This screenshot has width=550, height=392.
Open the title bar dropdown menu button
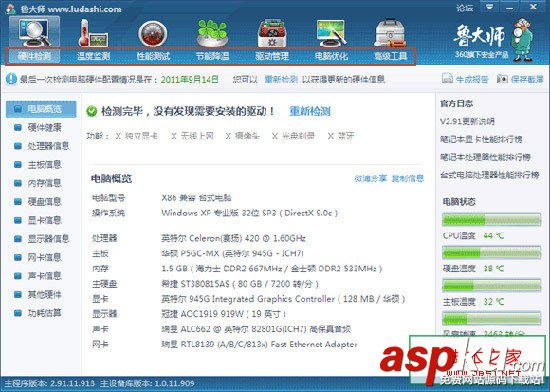(489, 7)
